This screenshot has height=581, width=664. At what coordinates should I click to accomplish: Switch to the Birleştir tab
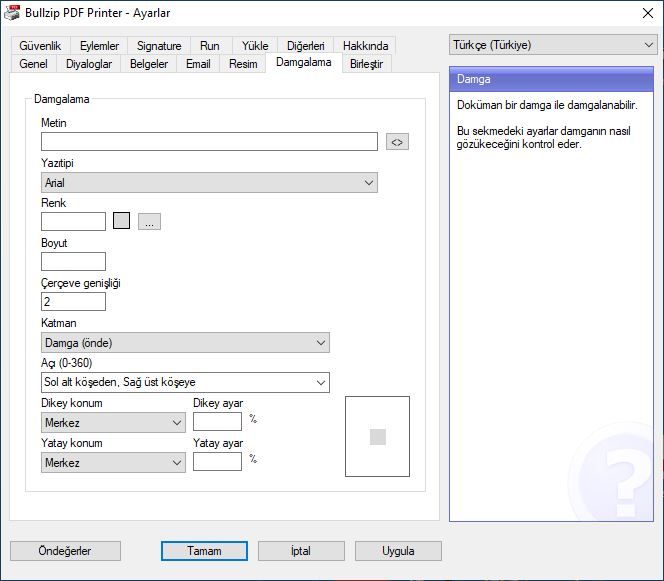[366, 64]
